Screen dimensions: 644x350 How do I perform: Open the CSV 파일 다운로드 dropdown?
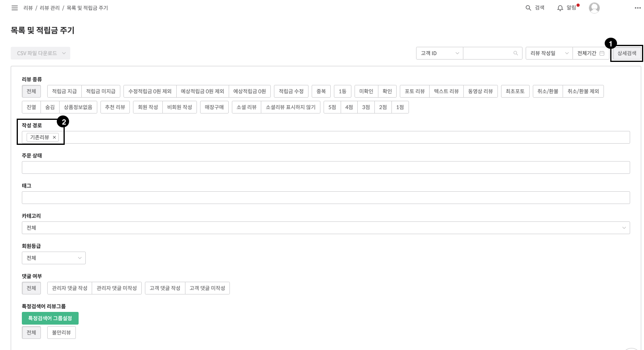[40, 53]
